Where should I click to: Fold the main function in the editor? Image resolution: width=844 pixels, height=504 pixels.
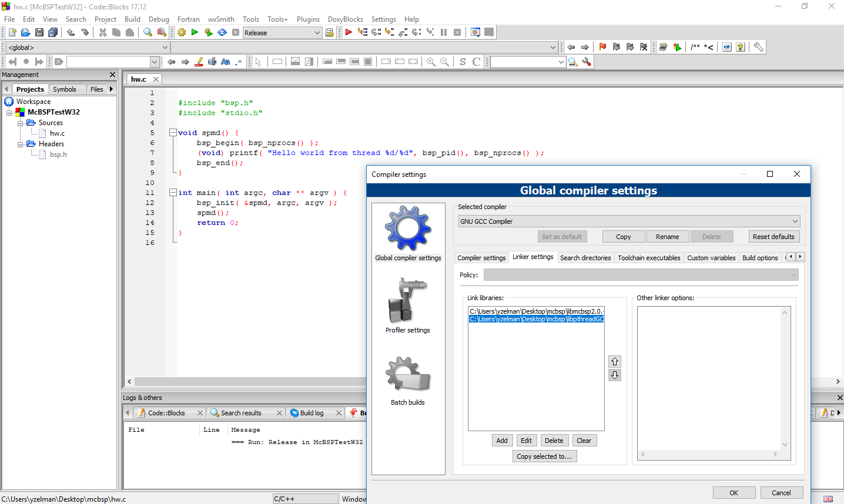click(x=173, y=193)
